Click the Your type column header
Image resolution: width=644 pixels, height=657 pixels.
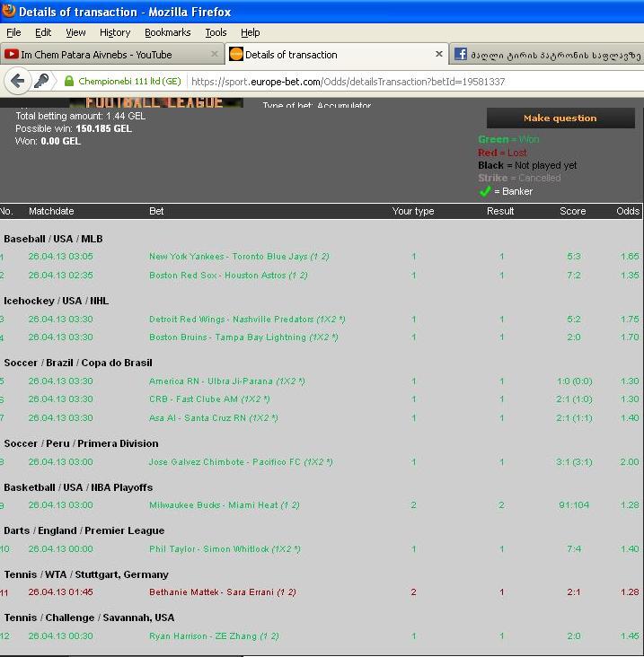point(413,211)
